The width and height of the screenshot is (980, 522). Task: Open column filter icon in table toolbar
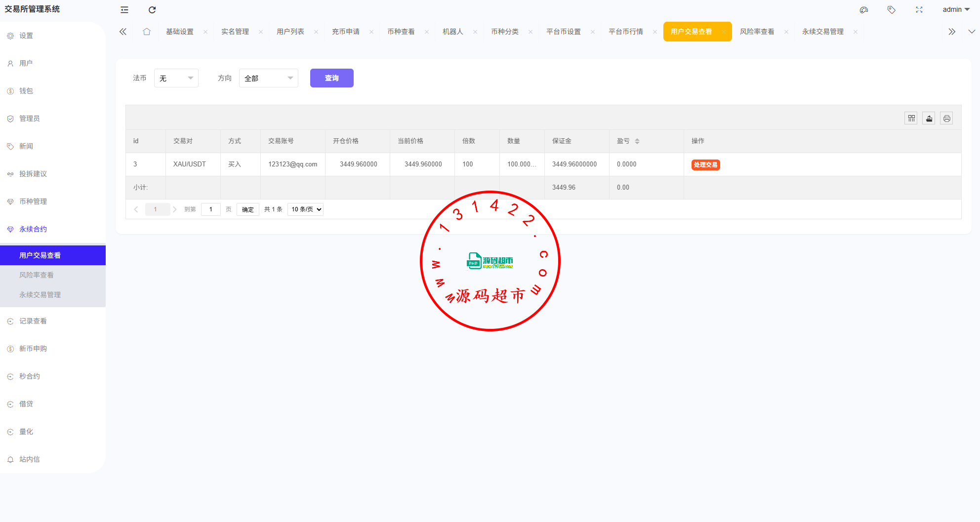(911, 119)
